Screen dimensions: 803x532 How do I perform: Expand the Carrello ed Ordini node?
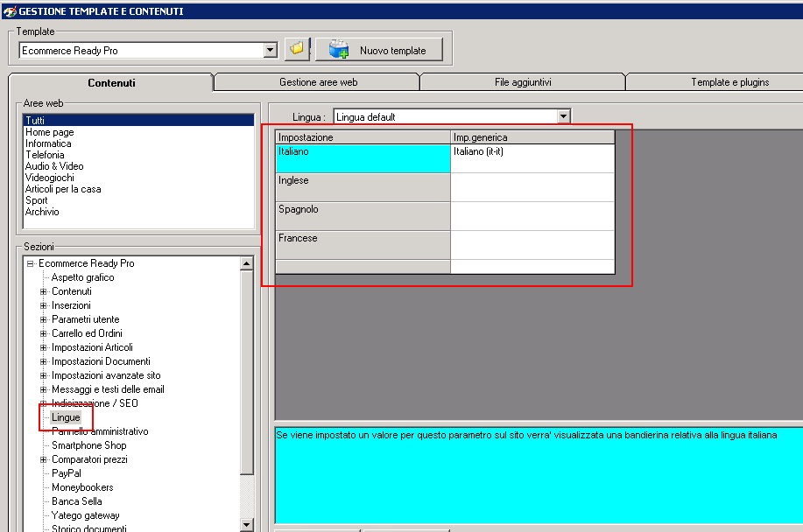click(x=44, y=333)
